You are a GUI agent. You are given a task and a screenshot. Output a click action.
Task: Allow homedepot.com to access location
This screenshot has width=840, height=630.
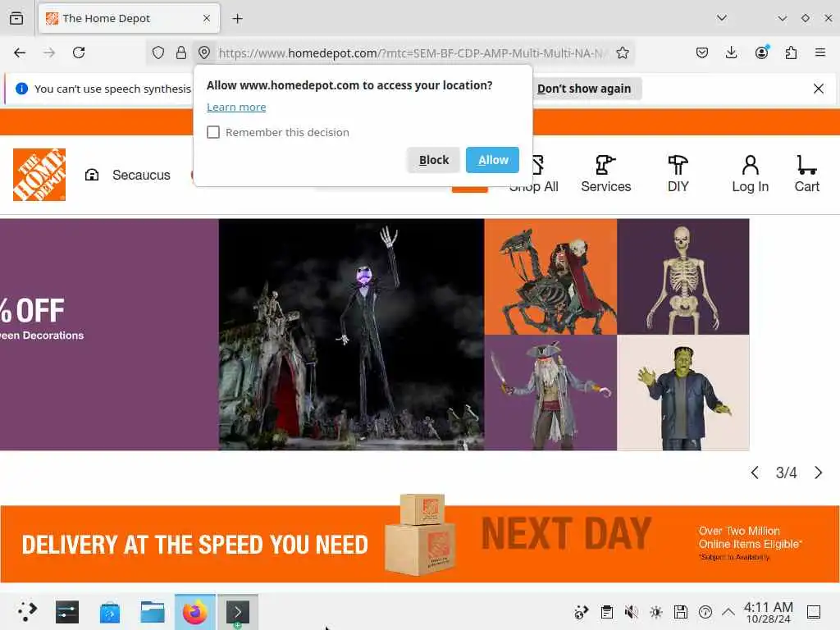pyautogui.click(x=492, y=160)
